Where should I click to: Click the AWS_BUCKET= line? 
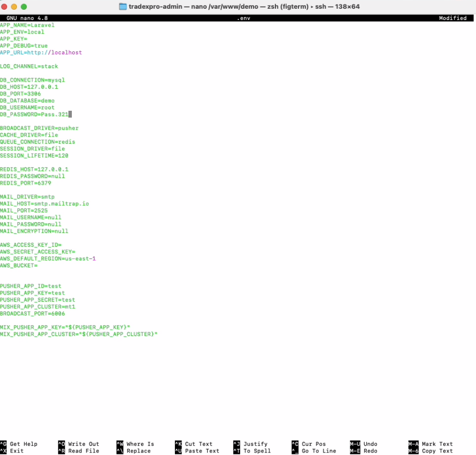point(19,265)
